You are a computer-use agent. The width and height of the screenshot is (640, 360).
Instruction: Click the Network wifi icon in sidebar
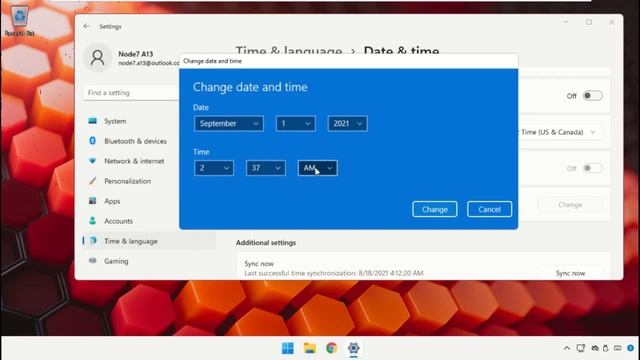click(93, 160)
